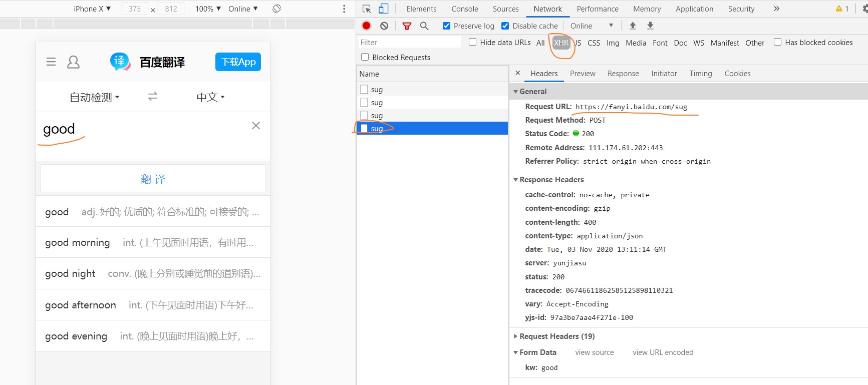
Task: Tick the first sug request checkbox
Action: (x=364, y=89)
